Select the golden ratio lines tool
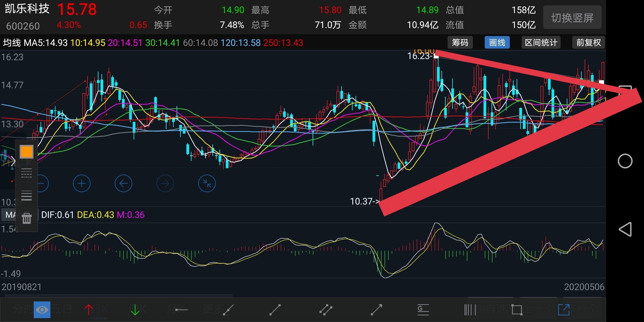Screen dimensions: 644x322 [x=423, y=310]
